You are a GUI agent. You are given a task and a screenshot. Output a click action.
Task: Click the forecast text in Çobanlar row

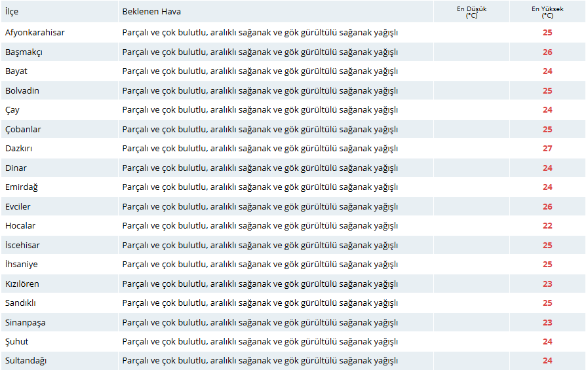coord(260,130)
